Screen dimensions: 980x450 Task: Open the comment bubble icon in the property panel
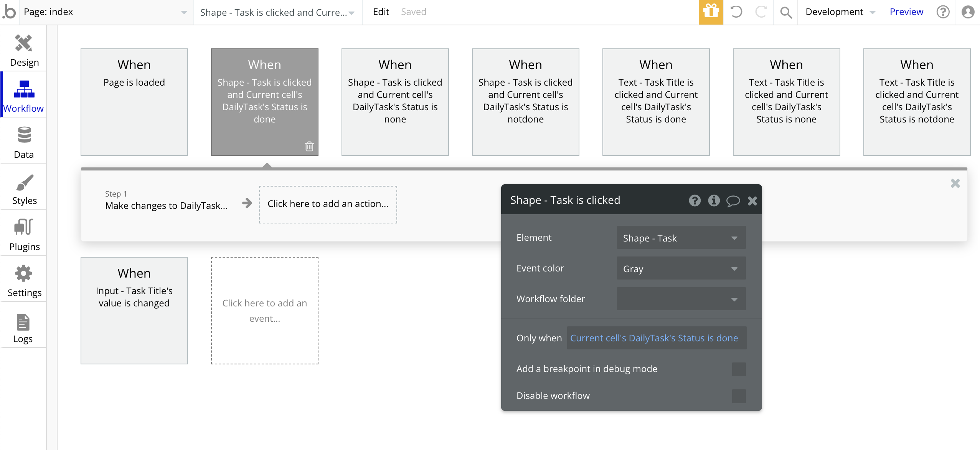pos(733,200)
